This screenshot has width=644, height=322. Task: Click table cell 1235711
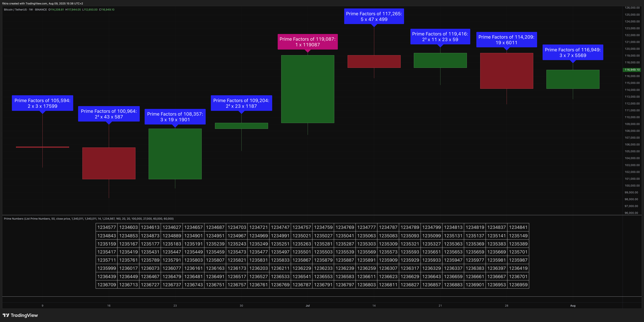(107, 260)
